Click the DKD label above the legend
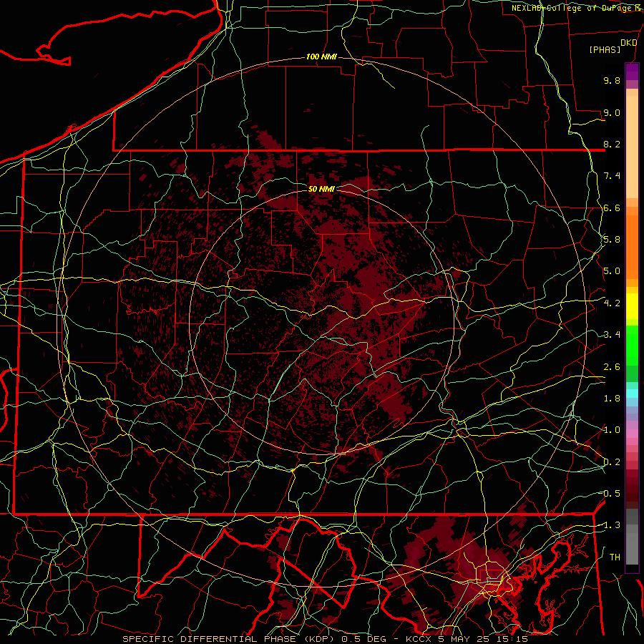The width and height of the screenshot is (644, 644). (x=629, y=43)
